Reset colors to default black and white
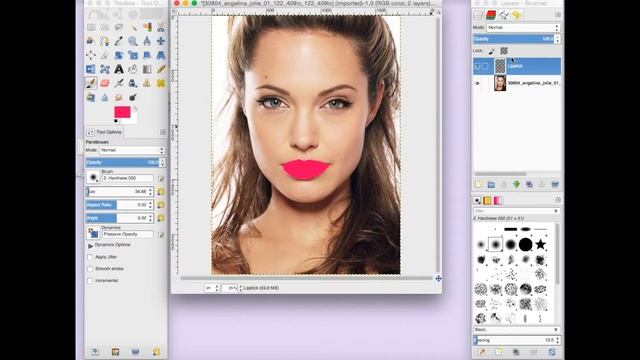 [x=116, y=121]
